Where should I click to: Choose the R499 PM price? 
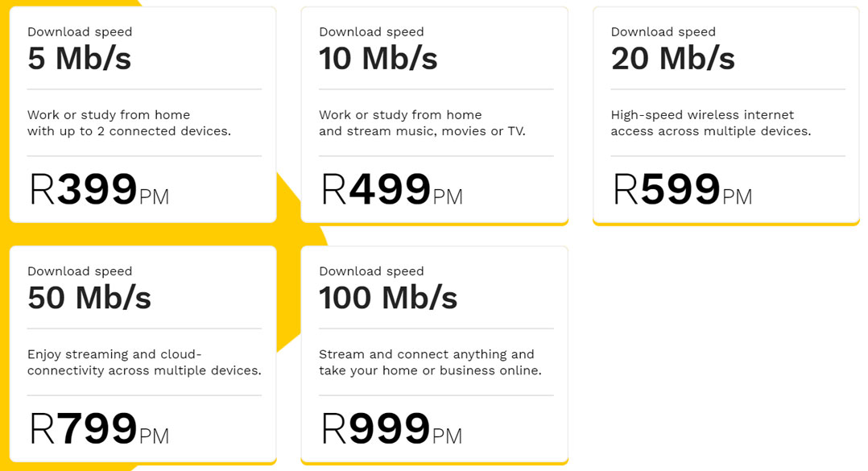click(x=391, y=191)
